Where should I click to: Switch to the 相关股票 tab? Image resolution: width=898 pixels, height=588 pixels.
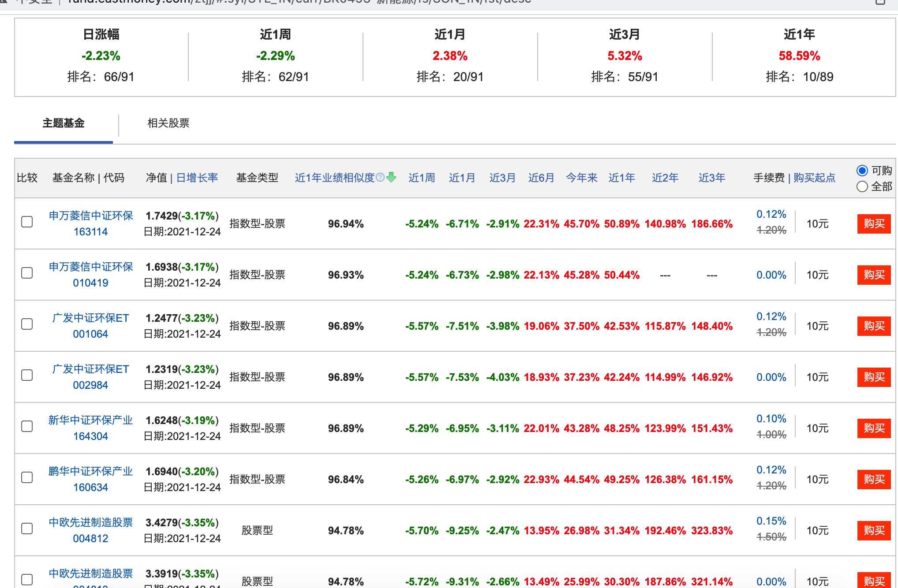point(168,123)
